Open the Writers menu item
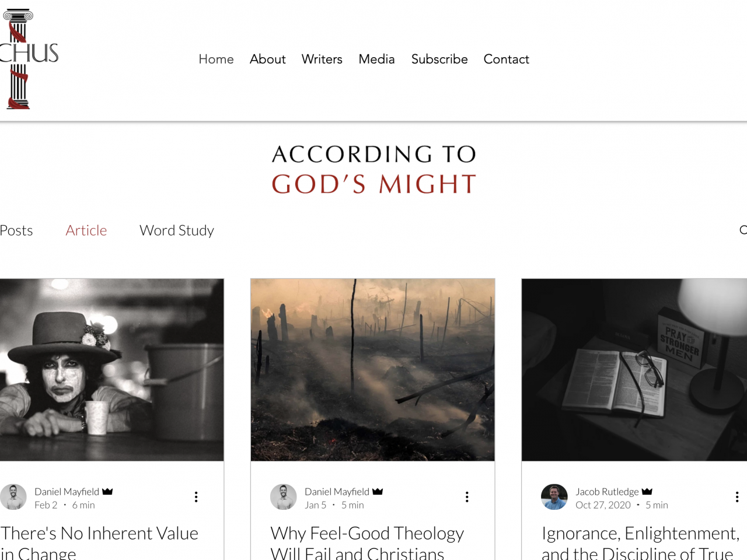The image size is (747, 560). (322, 59)
